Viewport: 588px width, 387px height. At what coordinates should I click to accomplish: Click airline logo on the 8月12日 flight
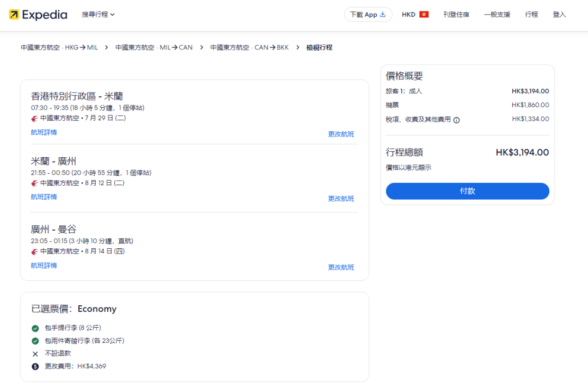tap(34, 183)
